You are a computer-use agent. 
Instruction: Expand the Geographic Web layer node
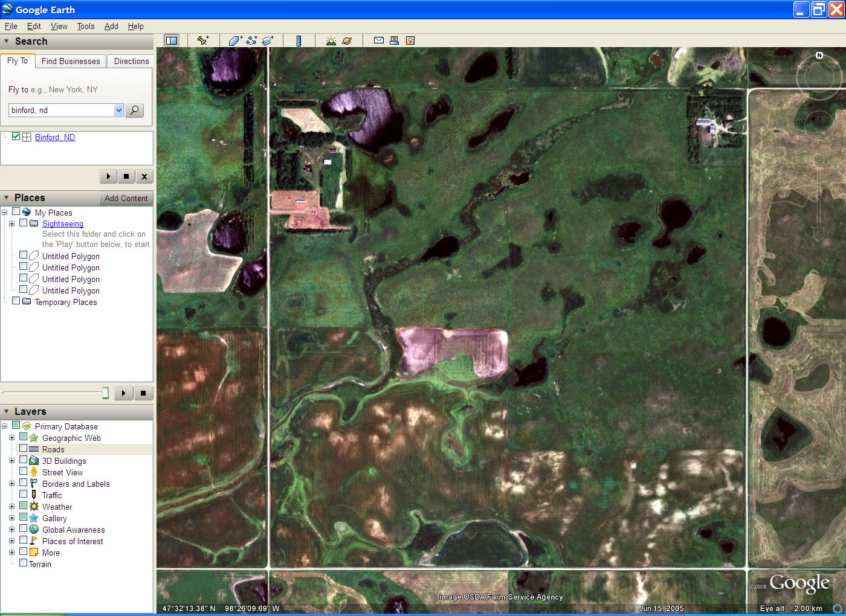11,438
